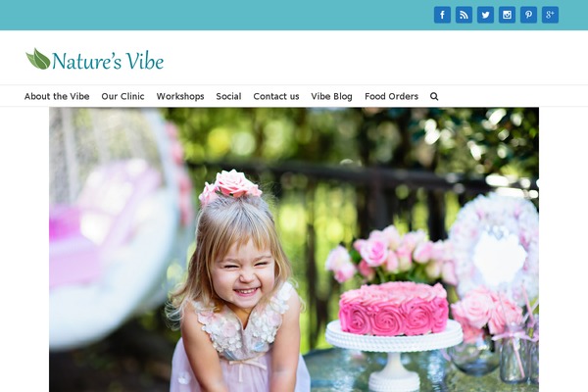Open the RSS feed icon
The image size is (588, 392).
tap(464, 15)
